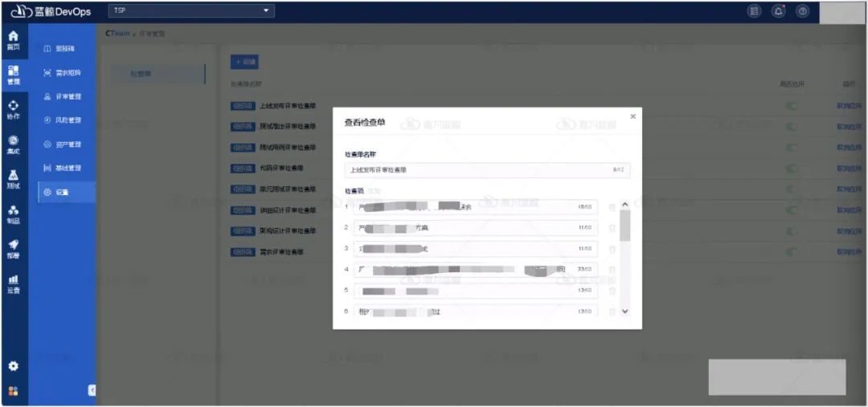Open the 协作 collaboration module icon

coord(14,110)
